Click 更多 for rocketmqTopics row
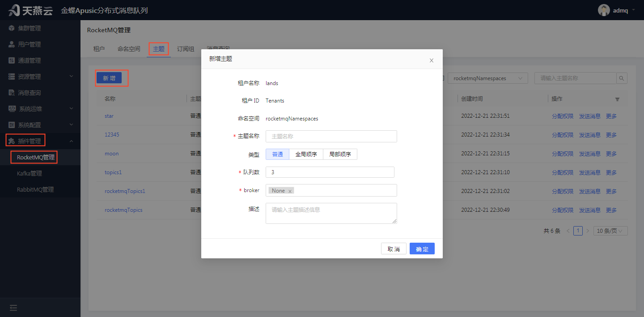The width and height of the screenshot is (644, 317). coord(611,210)
